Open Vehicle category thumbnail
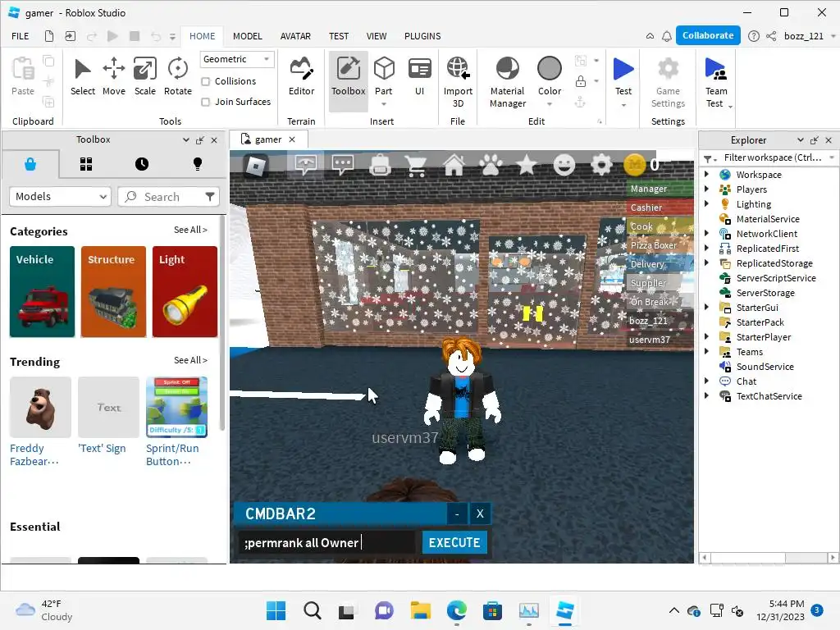 43,291
